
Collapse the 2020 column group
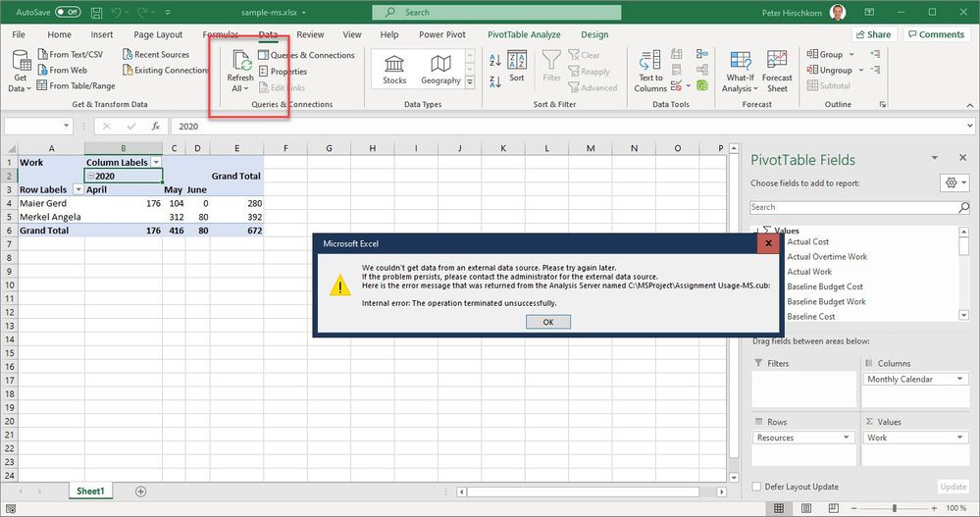click(90, 177)
